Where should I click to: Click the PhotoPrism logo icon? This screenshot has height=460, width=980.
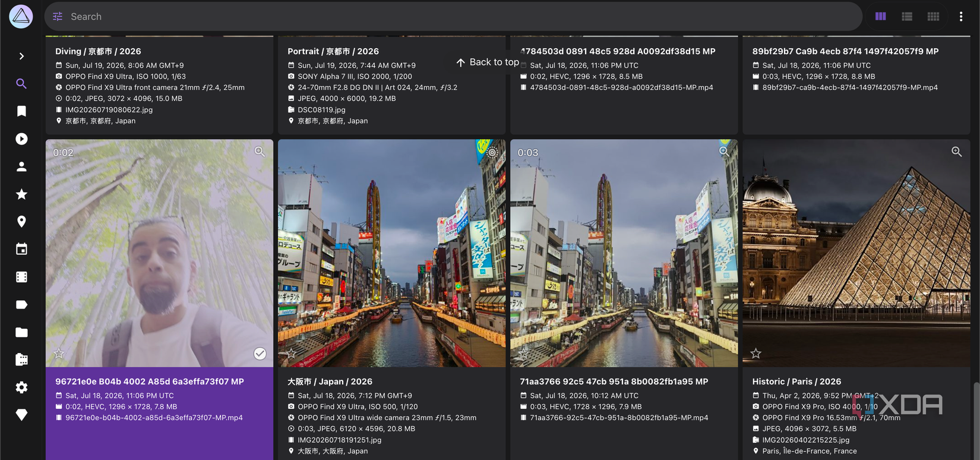(x=21, y=17)
